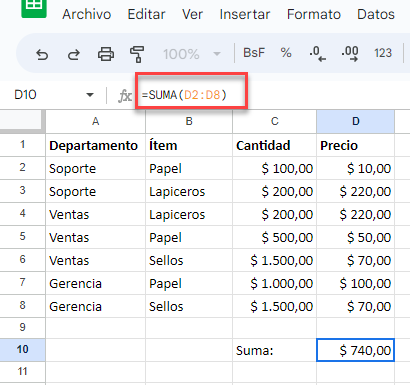The height and width of the screenshot is (385, 410).
Task: Select row 1 header
Action: (22, 145)
